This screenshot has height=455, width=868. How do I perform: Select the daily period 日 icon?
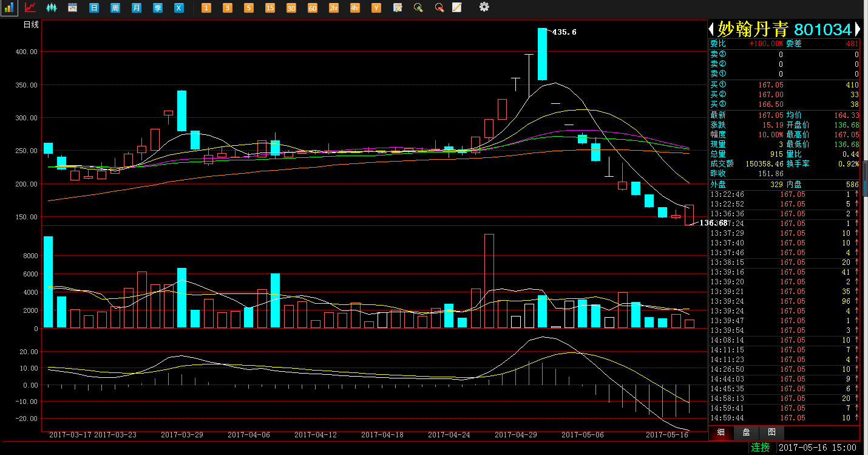point(93,8)
